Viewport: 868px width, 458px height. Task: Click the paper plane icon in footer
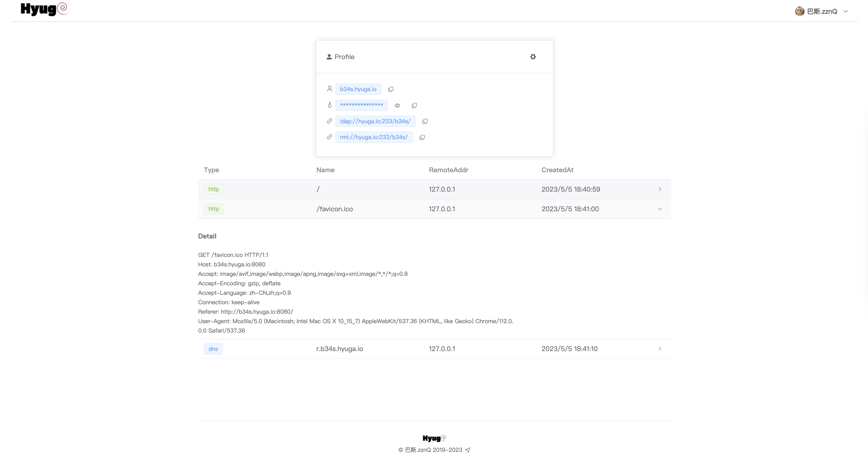point(468,450)
